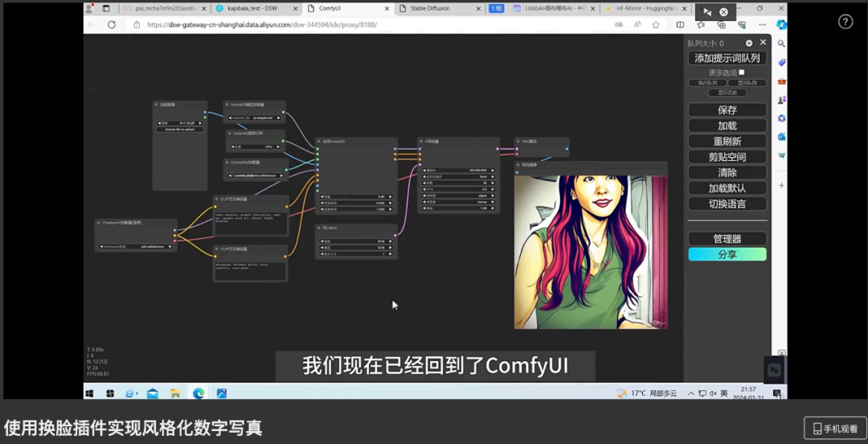This screenshot has width=868, height=444.
Task: Click the 保存 button
Action: coord(727,109)
